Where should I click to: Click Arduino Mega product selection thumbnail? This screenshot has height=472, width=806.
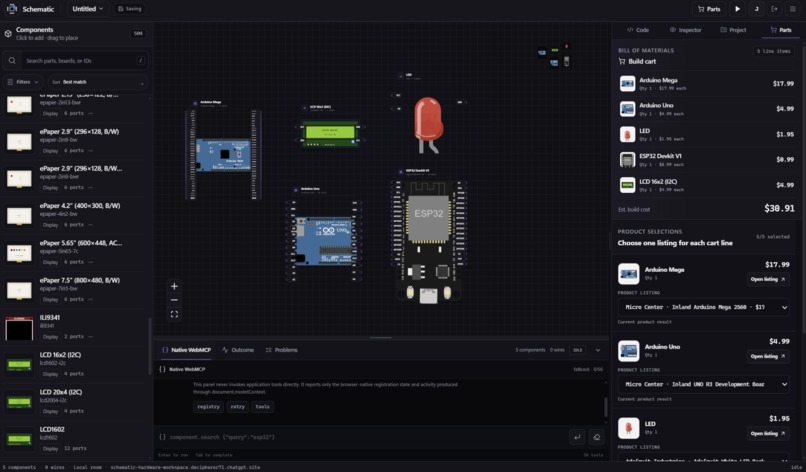pyautogui.click(x=628, y=274)
